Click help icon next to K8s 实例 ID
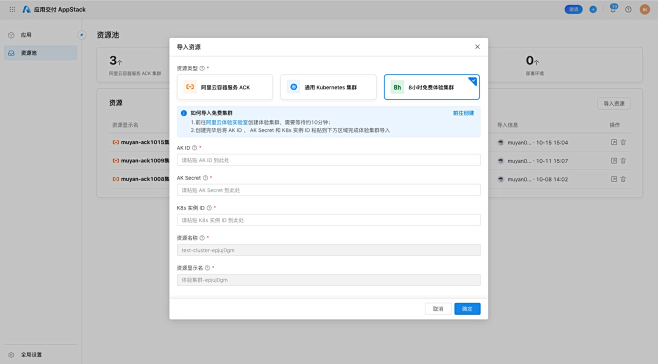658x364 pixels. pyautogui.click(x=209, y=208)
